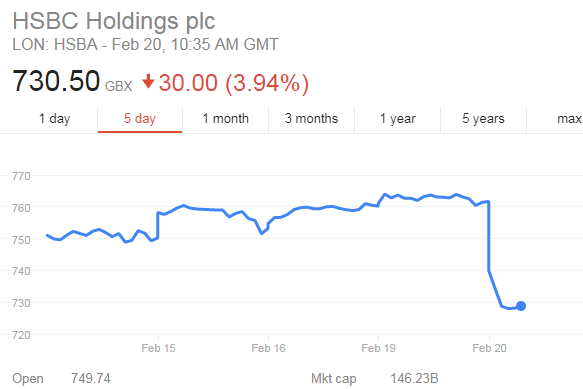Click the Feb 20 axis label

click(x=489, y=348)
